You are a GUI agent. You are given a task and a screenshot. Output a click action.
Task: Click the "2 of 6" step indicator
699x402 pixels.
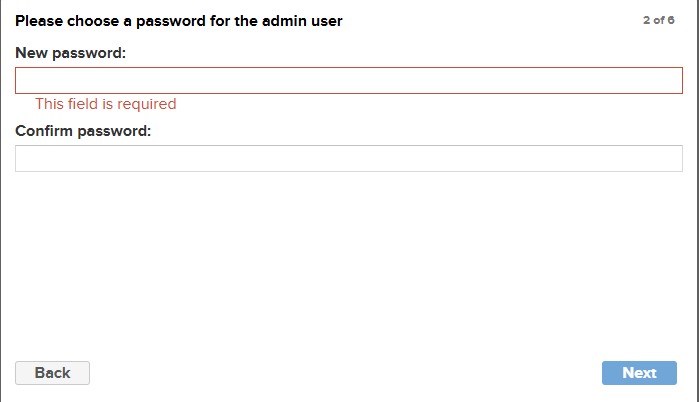click(x=659, y=20)
